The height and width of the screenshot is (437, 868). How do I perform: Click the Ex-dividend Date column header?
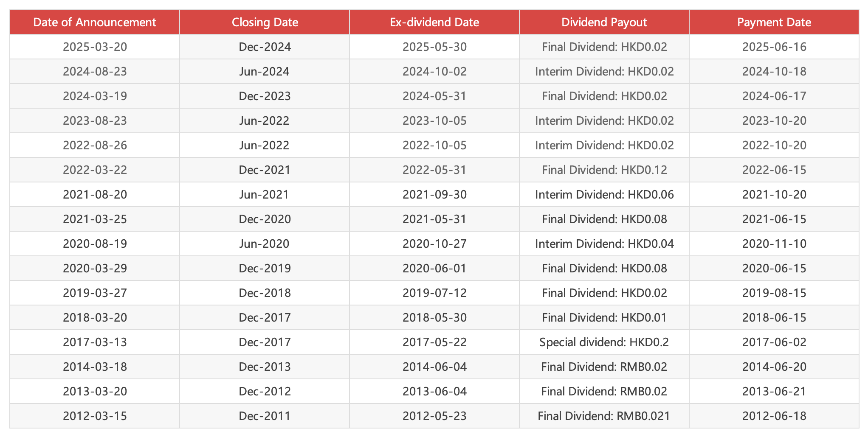(x=434, y=22)
